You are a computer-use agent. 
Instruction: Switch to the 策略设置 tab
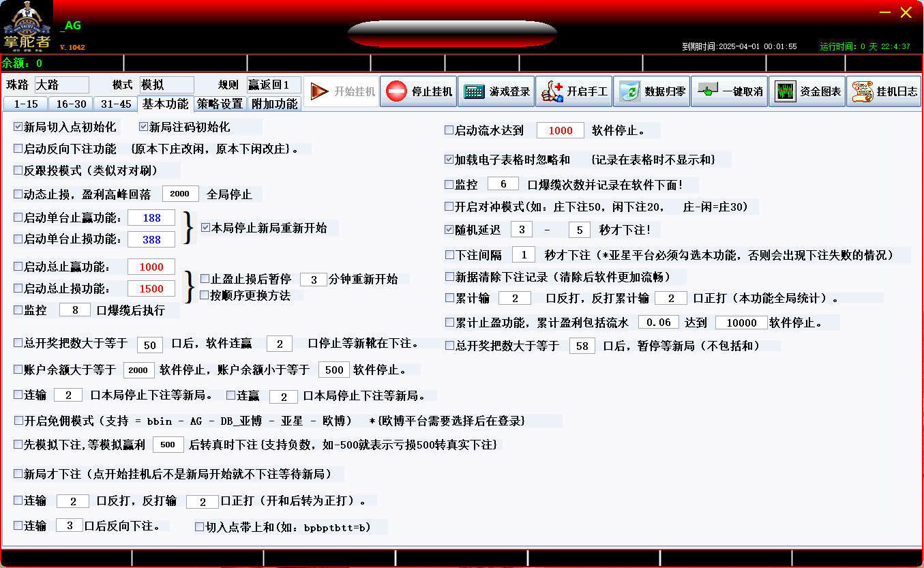220,104
